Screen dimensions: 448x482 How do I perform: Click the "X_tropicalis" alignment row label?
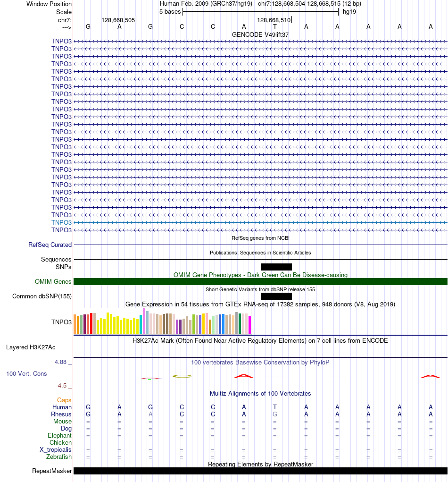tap(56, 450)
